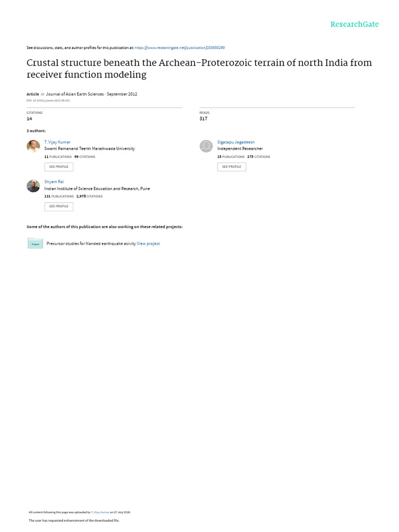Click the reads count 317
Image resolution: width=399 pixels, height=532 pixels.
point(203,119)
